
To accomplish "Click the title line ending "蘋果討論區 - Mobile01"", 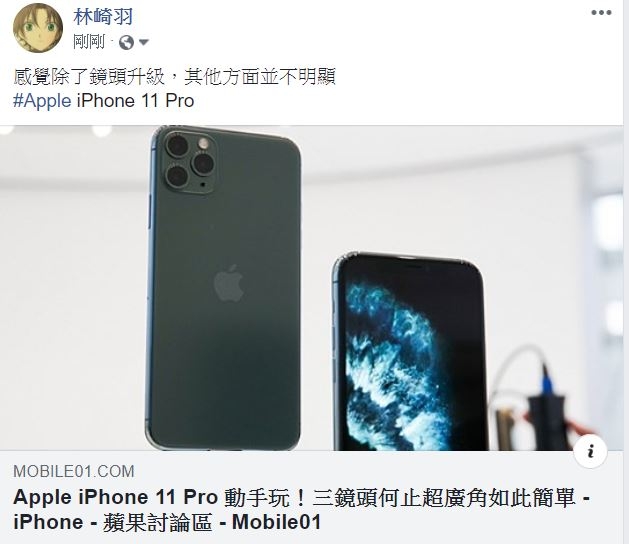I will (167, 523).
